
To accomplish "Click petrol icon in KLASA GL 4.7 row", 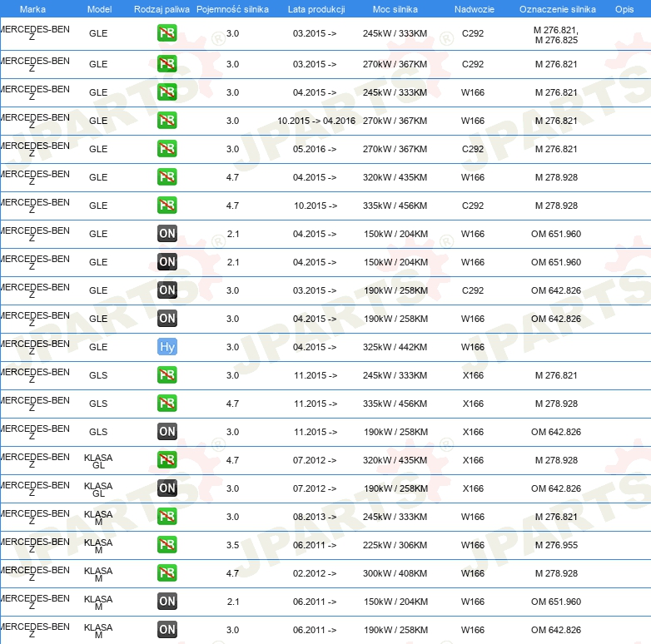I will pos(167,460).
